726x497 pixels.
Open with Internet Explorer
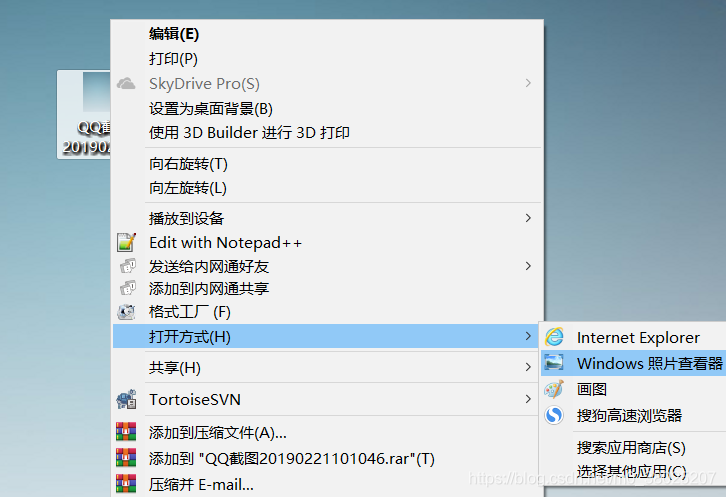pyautogui.click(x=633, y=338)
